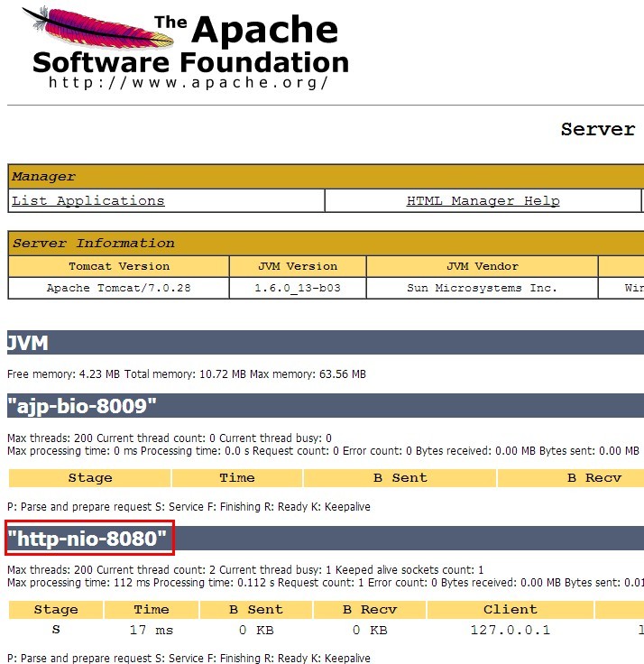Image resolution: width=644 pixels, height=664 pixels.
Task: Click the B Sent header under http-nio-8080
Action: point(256,610)
